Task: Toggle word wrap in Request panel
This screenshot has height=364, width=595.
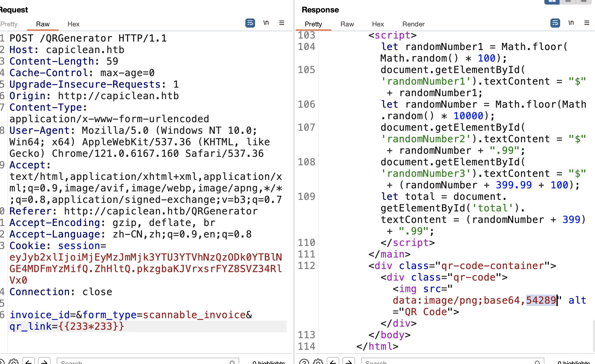Action: click(x=250, y=23)
